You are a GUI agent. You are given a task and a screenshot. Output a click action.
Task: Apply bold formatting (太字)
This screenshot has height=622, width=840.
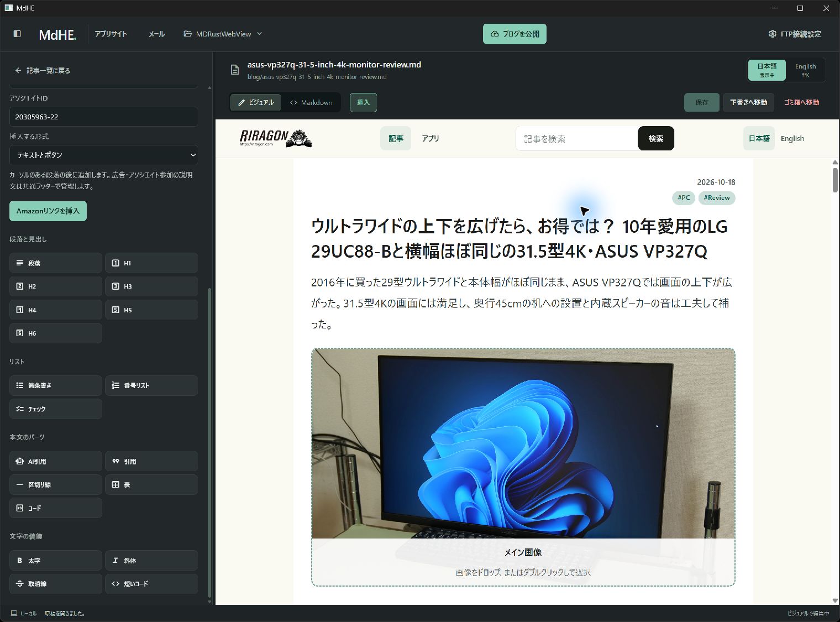(x=56, y=561)
